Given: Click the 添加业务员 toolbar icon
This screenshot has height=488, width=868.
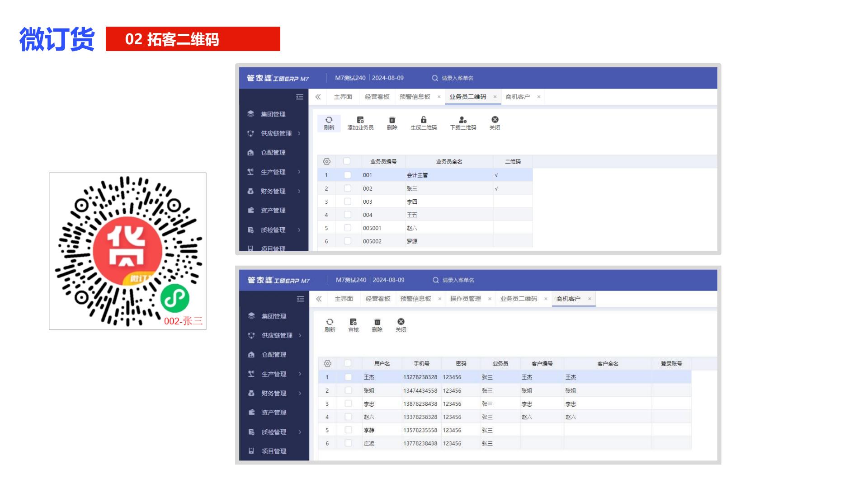Looking at the screenshot, I should click(360, 120).
